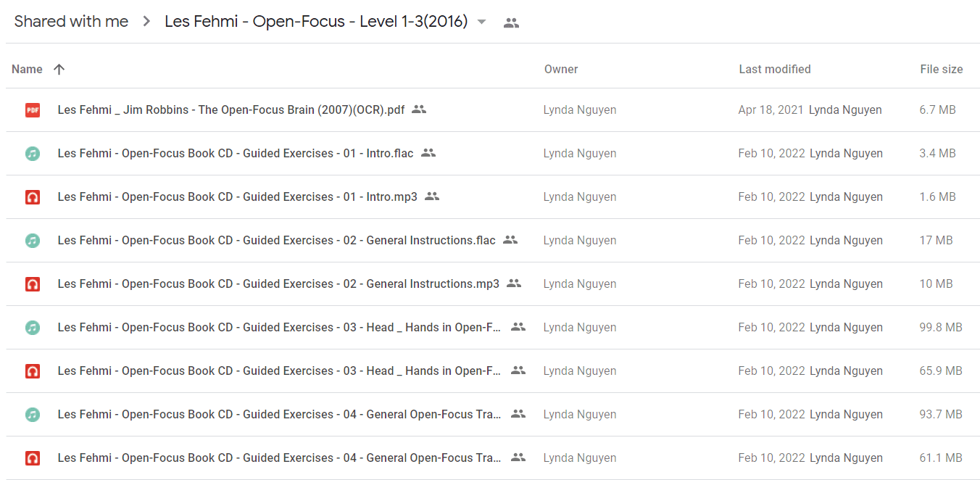Click the 65.9 MB file size
980x480 pixels.
[x=941, y=371]
